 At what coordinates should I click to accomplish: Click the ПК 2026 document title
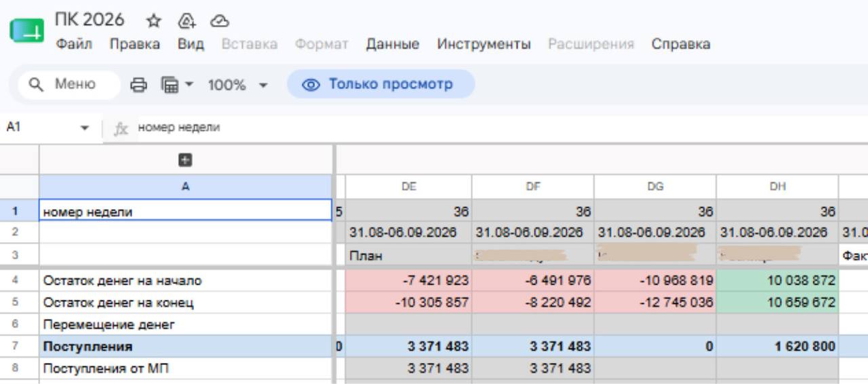coord(90,20)
